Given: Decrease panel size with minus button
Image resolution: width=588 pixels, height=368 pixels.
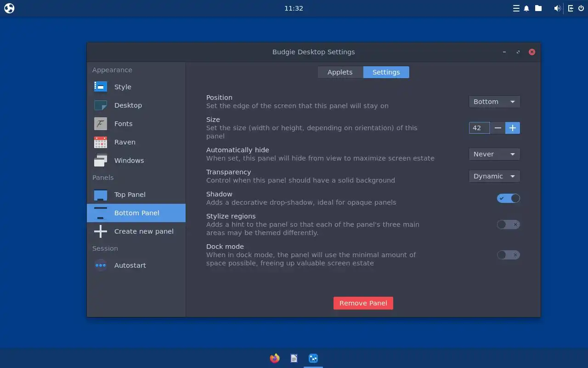Looking at the screenshot, I should (x=498, y=128).
